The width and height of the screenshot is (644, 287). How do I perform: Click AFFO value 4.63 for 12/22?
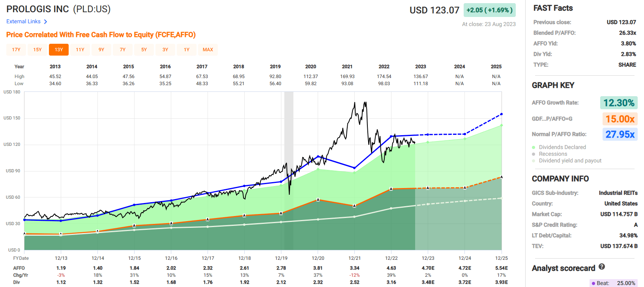391,268
